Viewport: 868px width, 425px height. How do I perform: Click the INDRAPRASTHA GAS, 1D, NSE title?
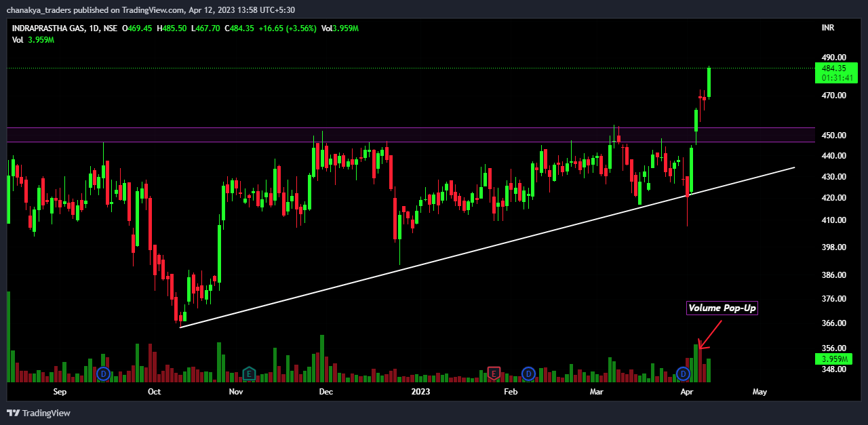point(64,28)
